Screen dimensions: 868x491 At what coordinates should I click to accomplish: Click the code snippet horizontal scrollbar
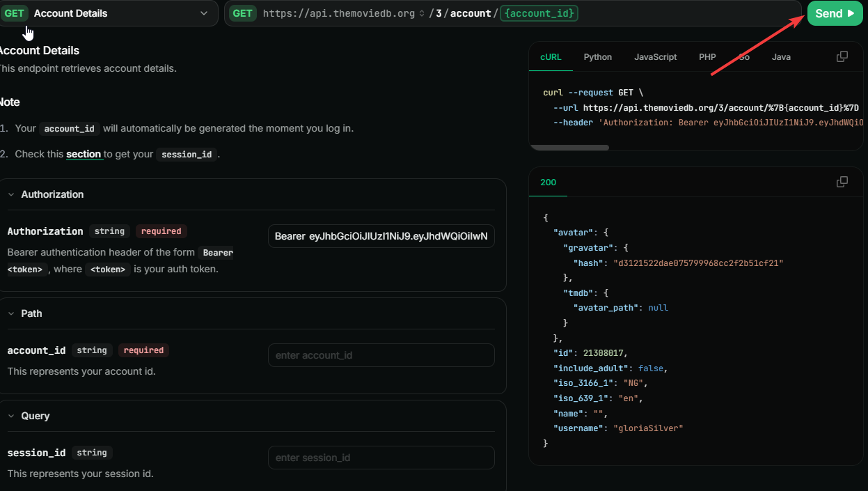569,148
